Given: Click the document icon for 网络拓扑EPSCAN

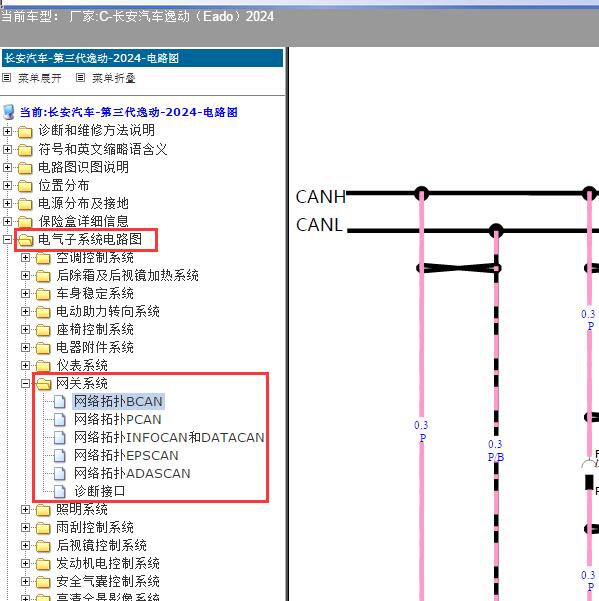Looking at the screenshot, I should pos(59,455).
